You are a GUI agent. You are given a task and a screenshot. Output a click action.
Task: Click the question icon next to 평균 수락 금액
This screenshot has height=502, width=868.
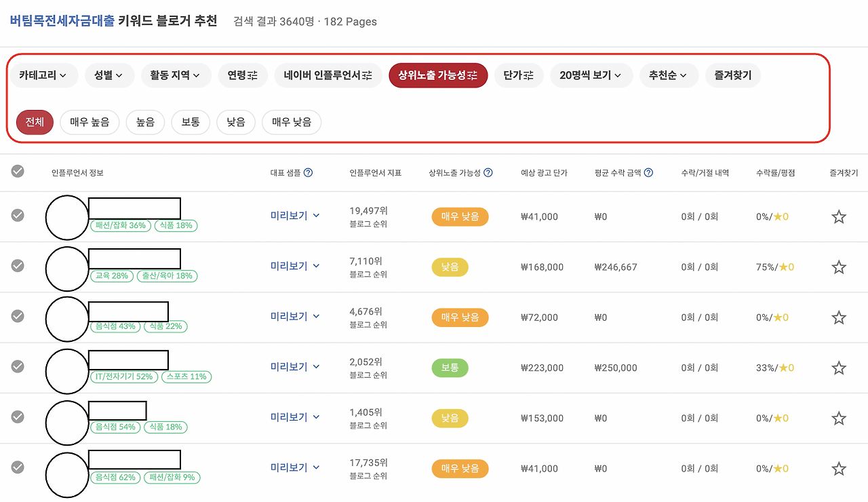(x=648, y=173)
